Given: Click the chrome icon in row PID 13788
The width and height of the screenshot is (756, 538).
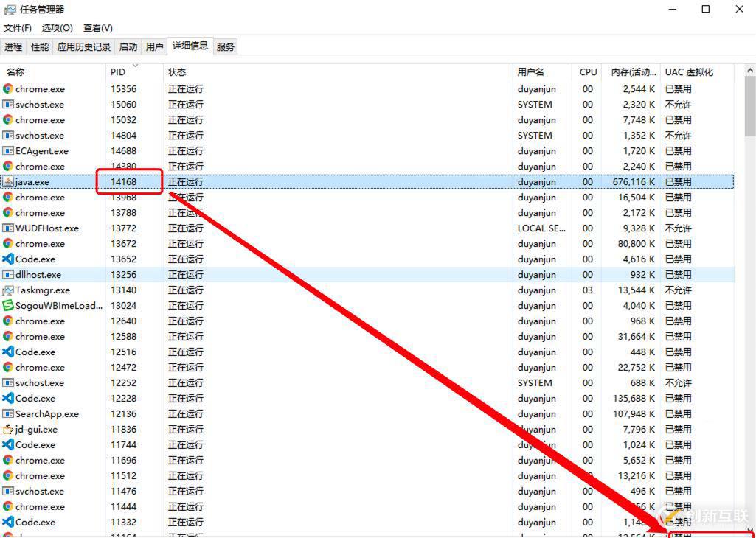Looking at the screenshot, I should coord(7,212).
